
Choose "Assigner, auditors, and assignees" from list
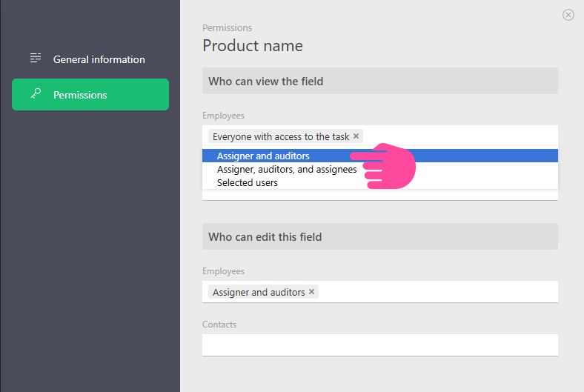286,170
